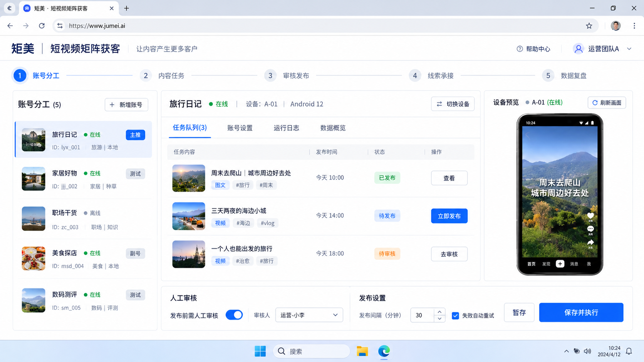
Task: Click the volume icon in system tray
Action: 587,351
